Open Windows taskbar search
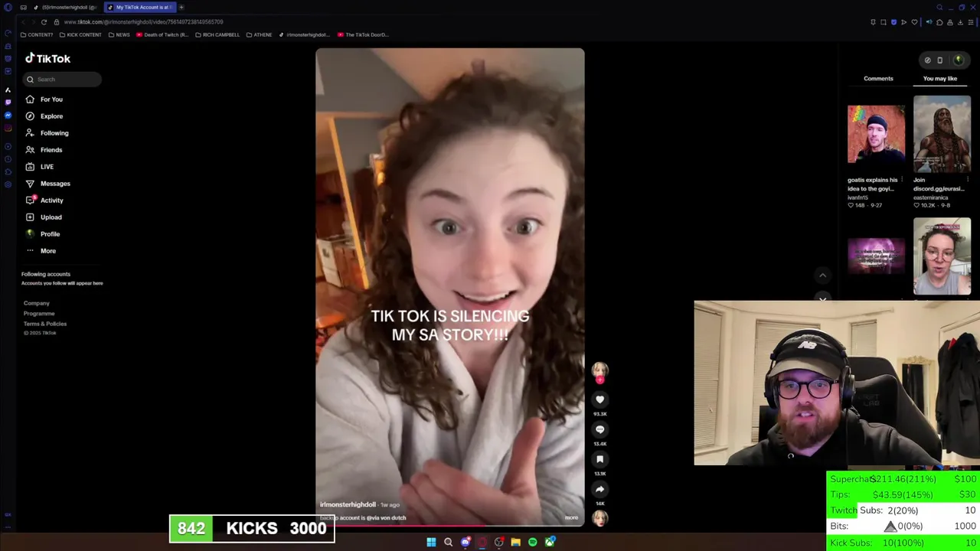This screenshot has height=551, width=980. coord(448,542)
